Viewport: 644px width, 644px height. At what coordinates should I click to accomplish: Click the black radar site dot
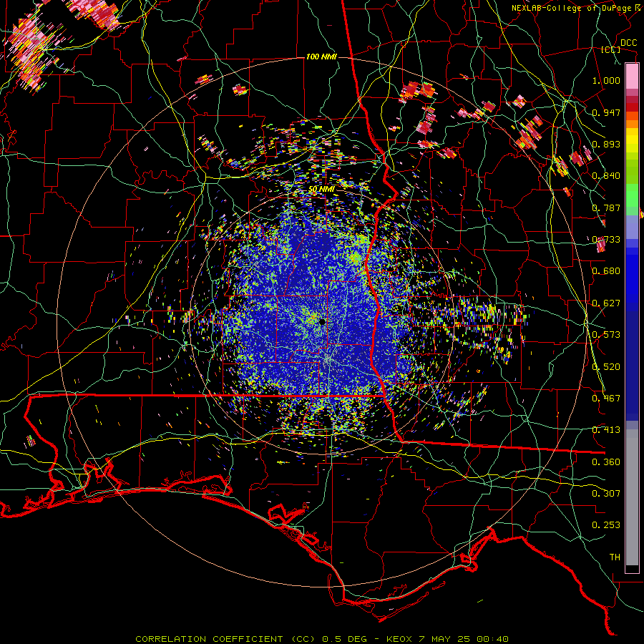[x=323, y=322]
